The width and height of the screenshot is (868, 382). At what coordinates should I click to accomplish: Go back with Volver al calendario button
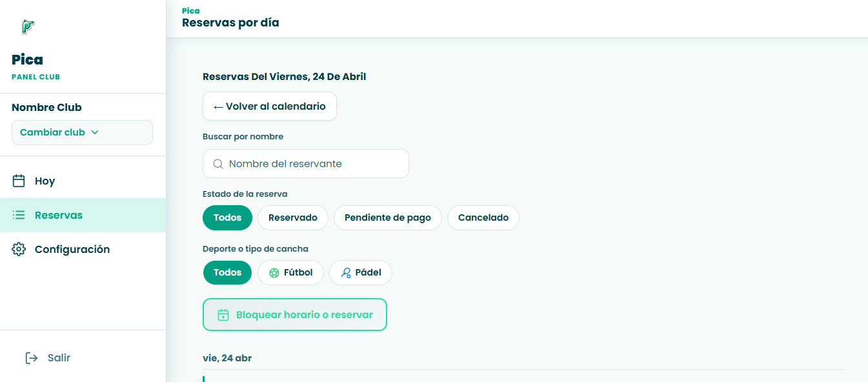(270, 106)
